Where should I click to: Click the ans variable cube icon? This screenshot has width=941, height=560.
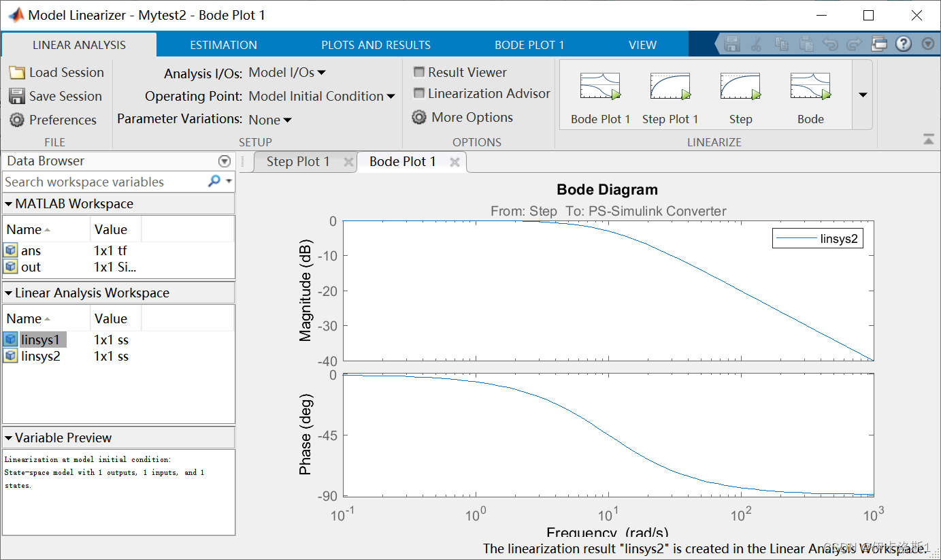[x=11, y=250]
